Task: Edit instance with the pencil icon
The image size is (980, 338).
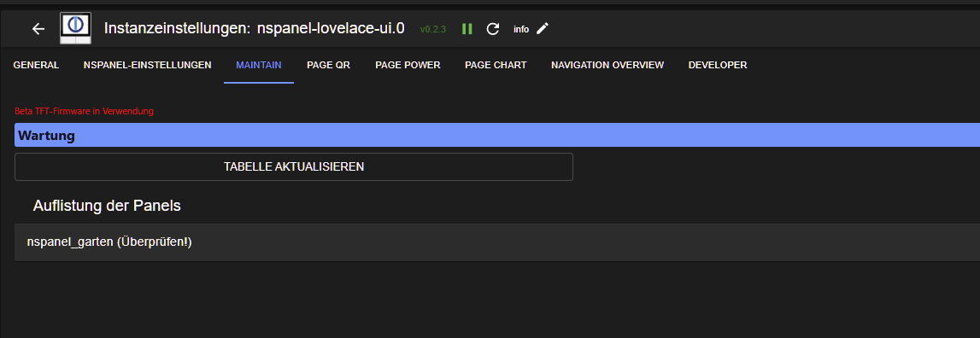Action: 543,28
